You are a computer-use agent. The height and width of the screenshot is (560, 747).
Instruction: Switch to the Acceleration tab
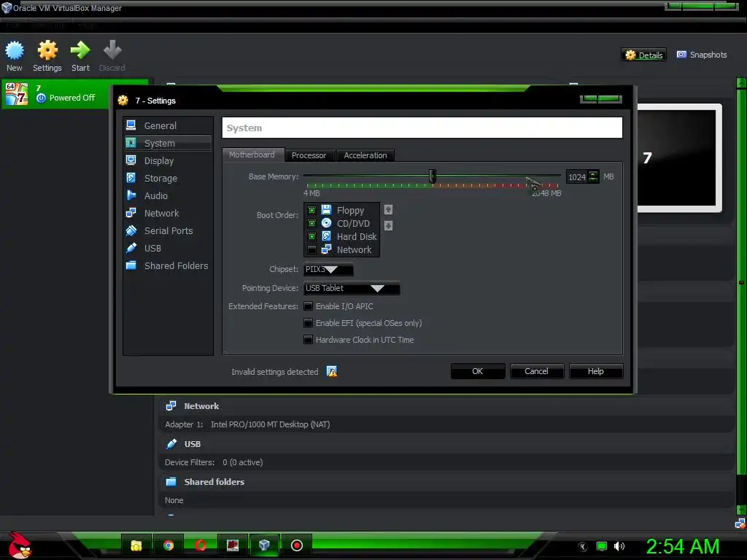[x=365, y=155]
